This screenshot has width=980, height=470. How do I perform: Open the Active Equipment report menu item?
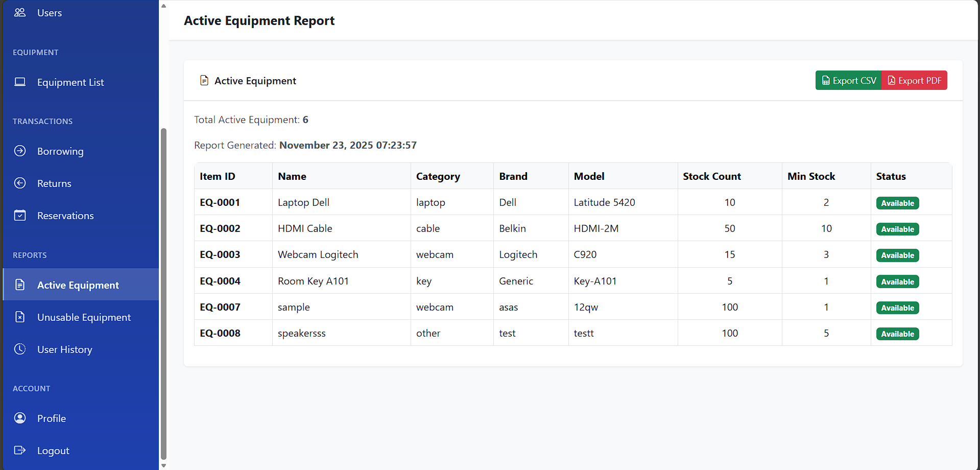(78, 285)
